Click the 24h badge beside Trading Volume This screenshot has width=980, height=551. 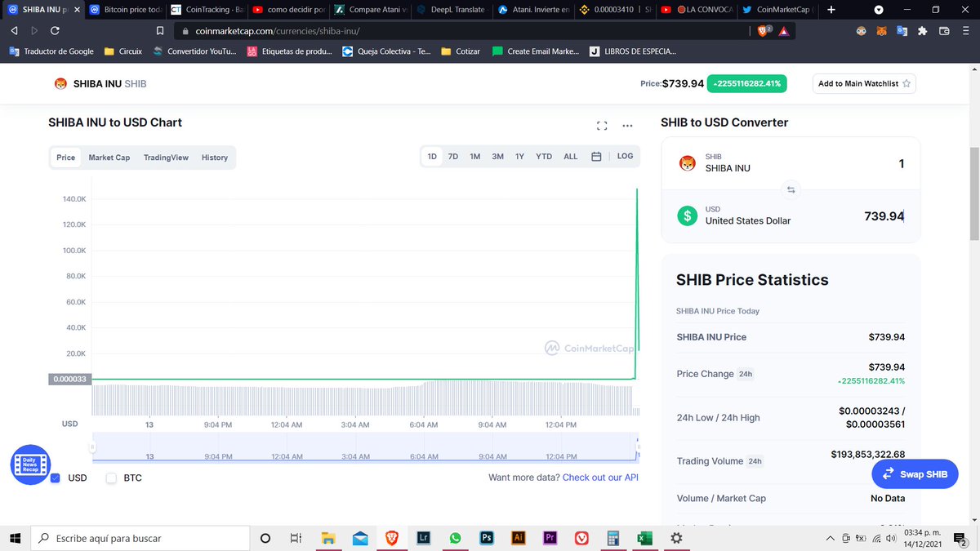point(755,461)
